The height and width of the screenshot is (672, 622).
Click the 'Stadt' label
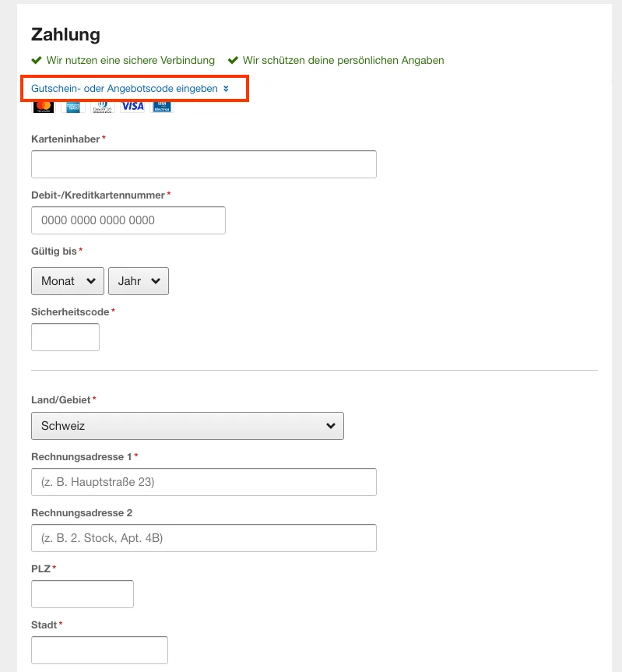click(44, 625)
